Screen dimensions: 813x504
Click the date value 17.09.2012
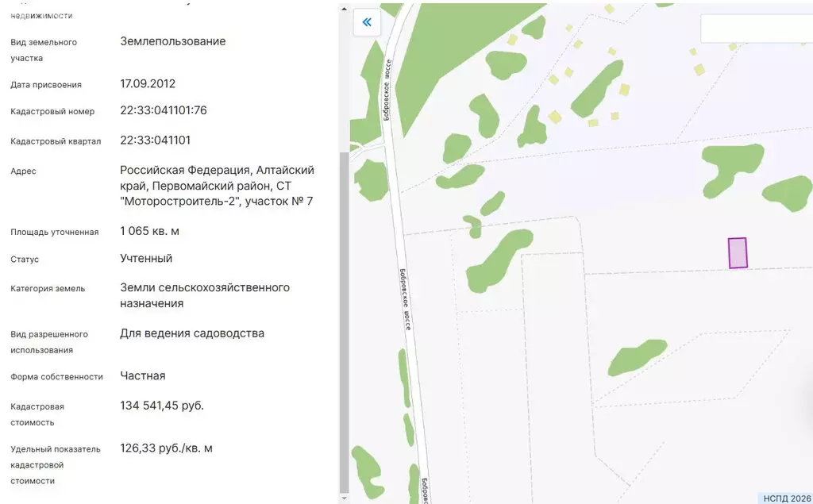[x=148, y=83]
